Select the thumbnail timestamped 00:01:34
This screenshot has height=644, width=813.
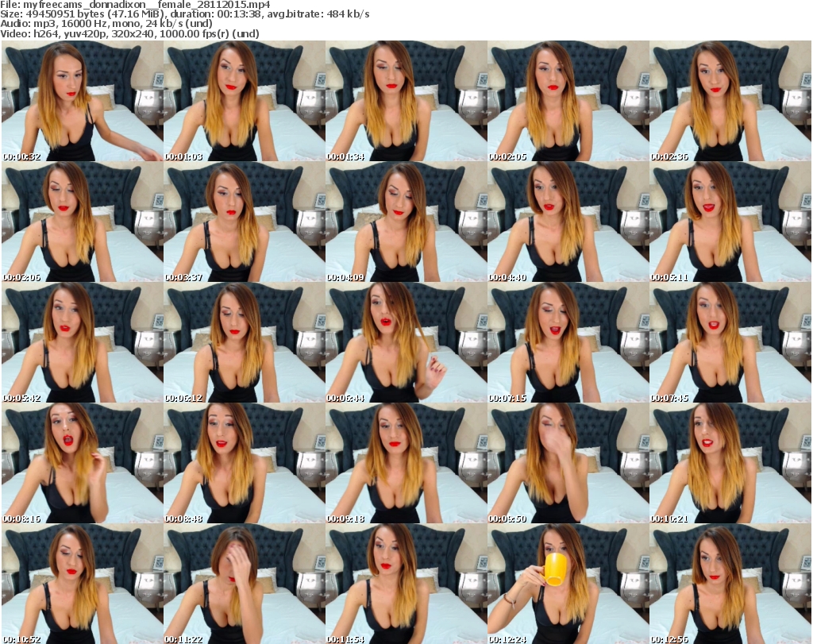pos(406,101)
